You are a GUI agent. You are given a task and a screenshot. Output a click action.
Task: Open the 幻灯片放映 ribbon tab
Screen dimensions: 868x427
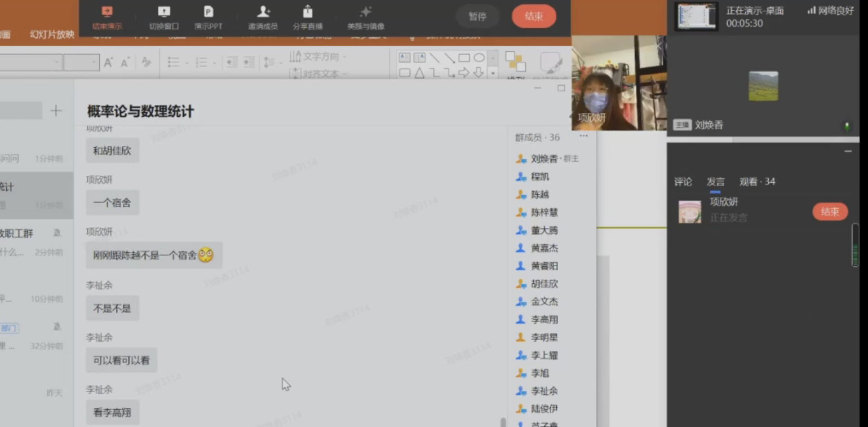tap(52, 34)
